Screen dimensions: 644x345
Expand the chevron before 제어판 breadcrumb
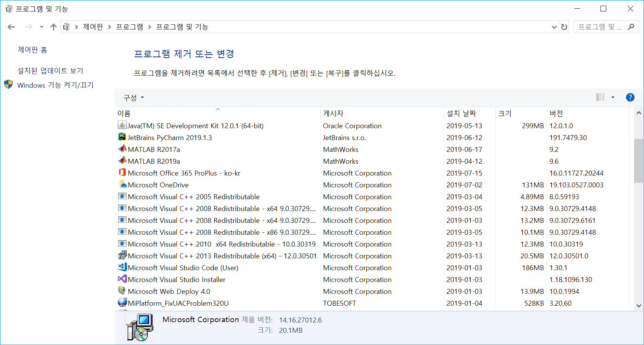point(77,27)
